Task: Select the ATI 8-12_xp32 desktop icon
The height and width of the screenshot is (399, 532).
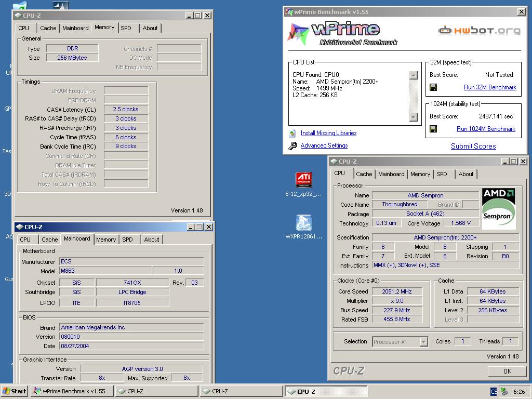Action: [x=303, y=179]
